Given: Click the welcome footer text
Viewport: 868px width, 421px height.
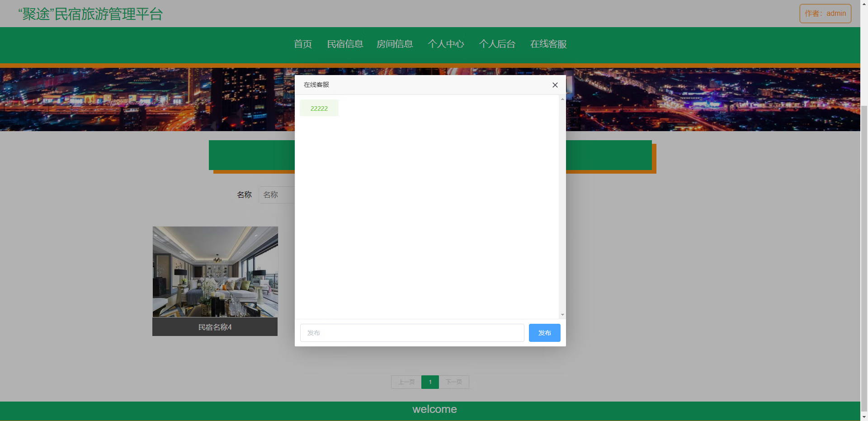Looking at the screenshot, I should 434,409.
